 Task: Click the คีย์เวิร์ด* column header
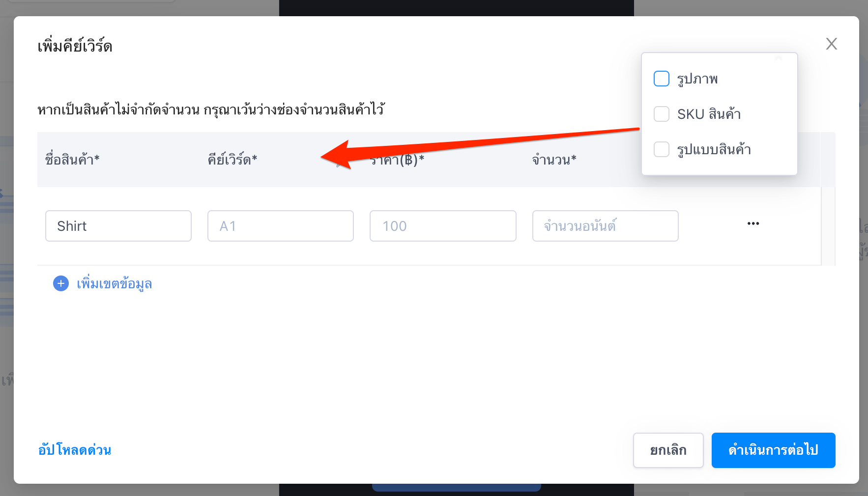(x=232, y=159)
